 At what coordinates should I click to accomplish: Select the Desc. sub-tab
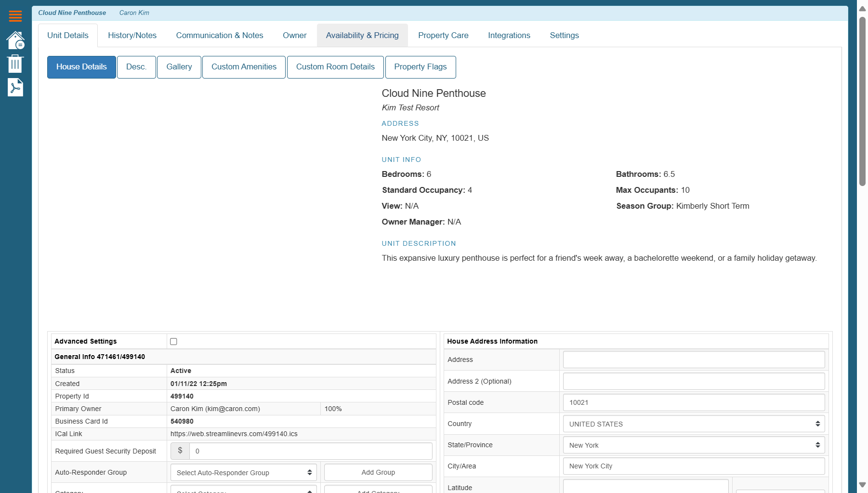pyautogui.click(x=136, y=67)
